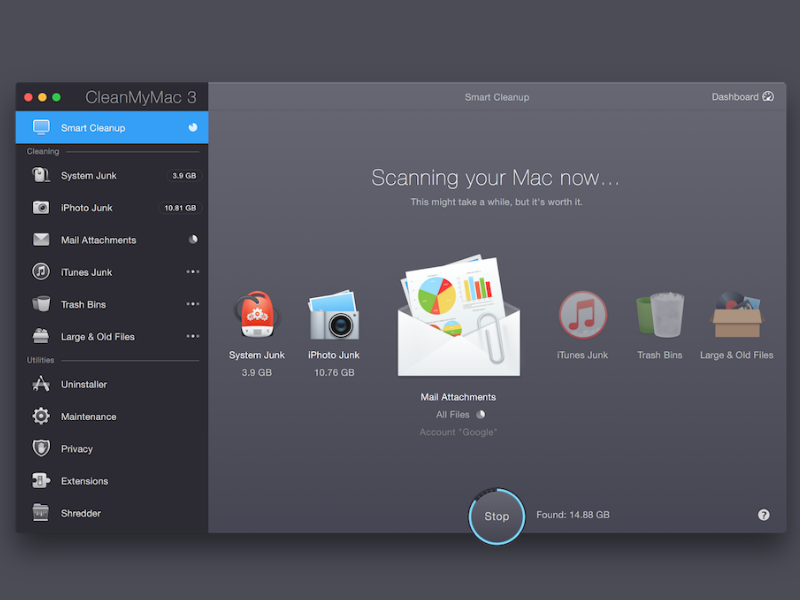Click the red iTunes Junk icon in main panel
Viewport: 800px width, 600px height.
[583, 315]
